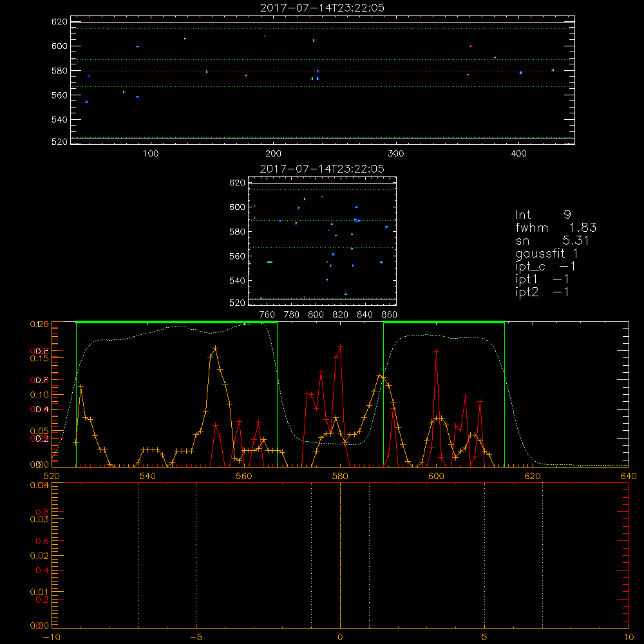Click x-axis label 860 on middle plot
The height and width of the screenshot is (644, 644).
click(390, 315)
